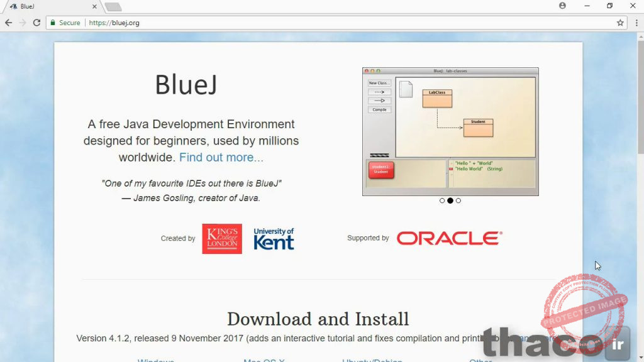This screenshot has width=644, height=362.
Task: Click the BlueJ lab-classes screenshot image
Action: (x=450, y=131)
